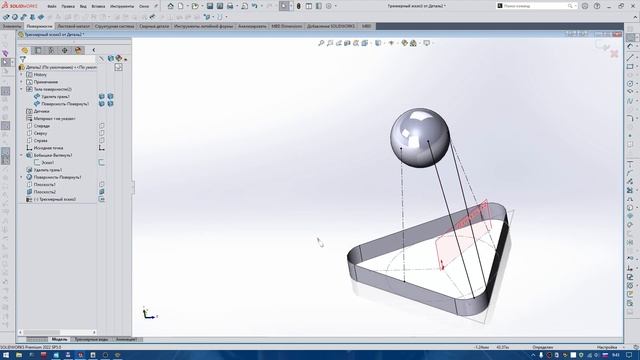Click the Help question mark icon

[597, 6]
